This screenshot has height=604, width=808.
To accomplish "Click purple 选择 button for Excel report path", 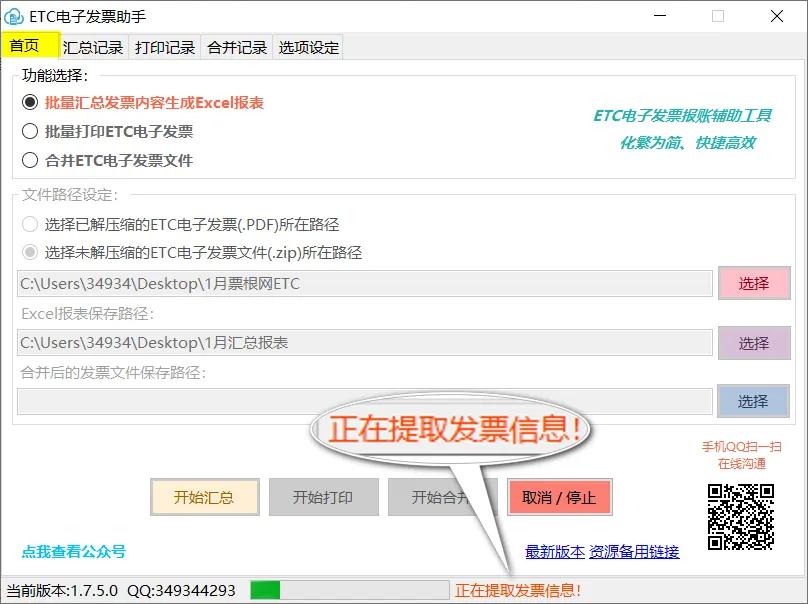I will click(754, 343).
